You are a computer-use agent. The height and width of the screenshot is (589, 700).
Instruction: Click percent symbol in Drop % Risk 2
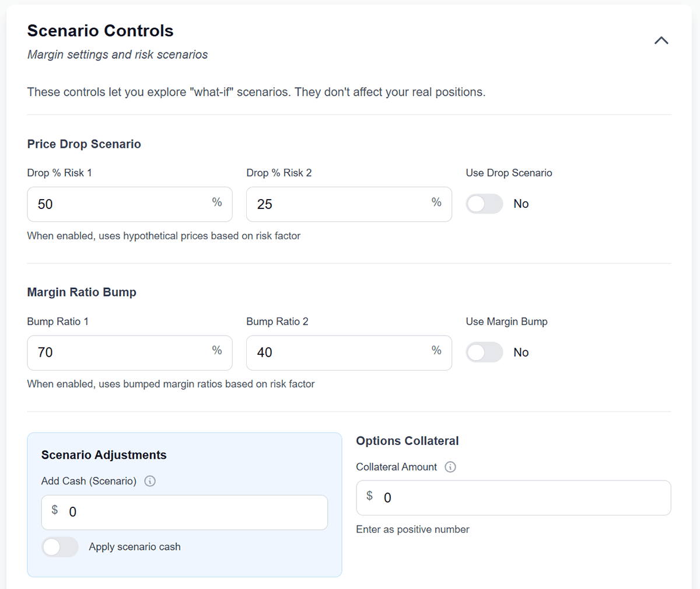436,203
